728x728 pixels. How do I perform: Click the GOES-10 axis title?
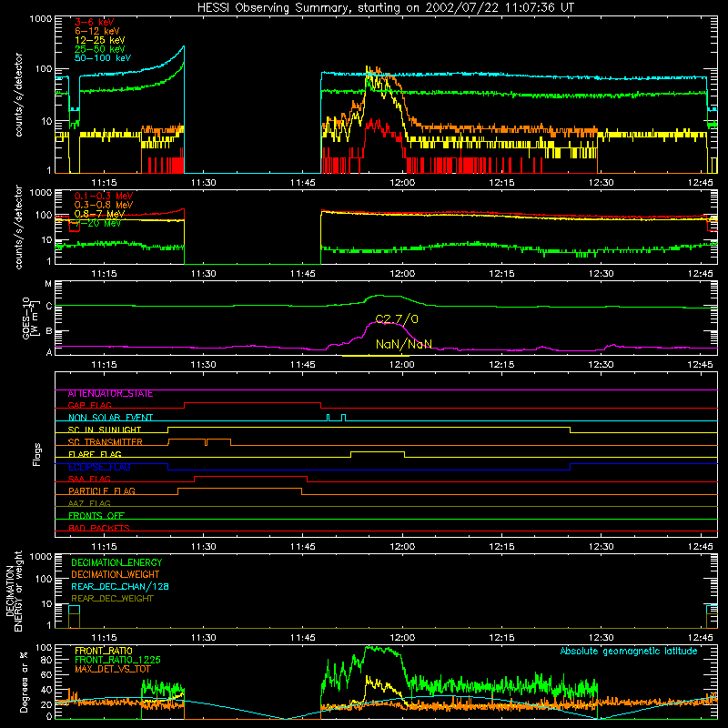click(30, 318)
